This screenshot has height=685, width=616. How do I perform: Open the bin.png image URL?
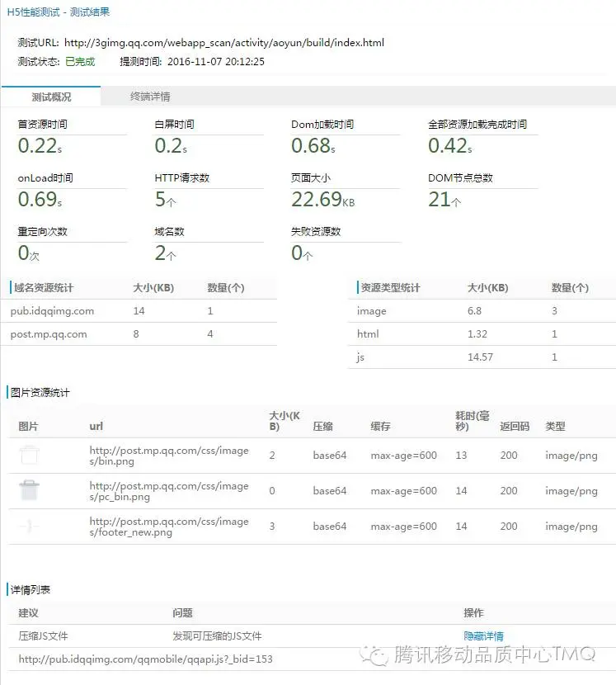click(x=169, y=456)
